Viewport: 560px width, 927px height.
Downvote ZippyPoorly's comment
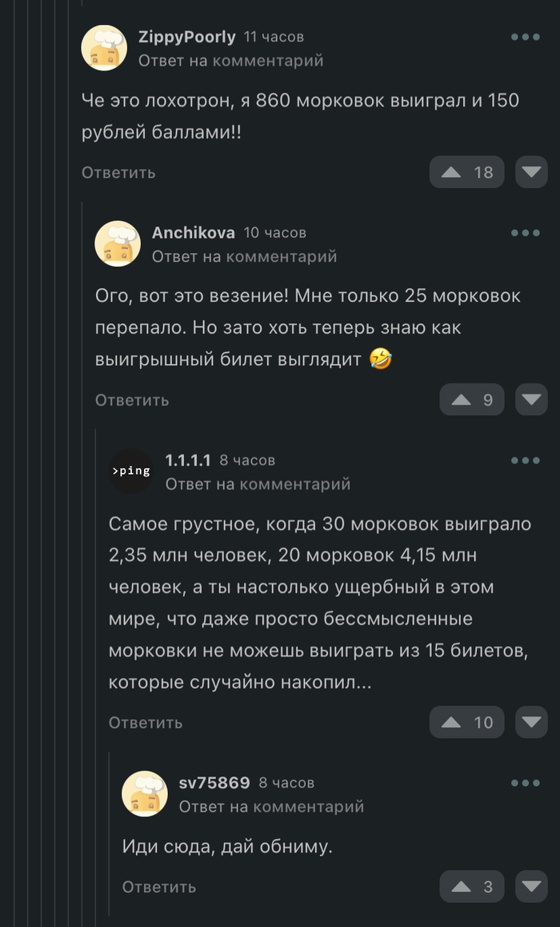[531, 172]
